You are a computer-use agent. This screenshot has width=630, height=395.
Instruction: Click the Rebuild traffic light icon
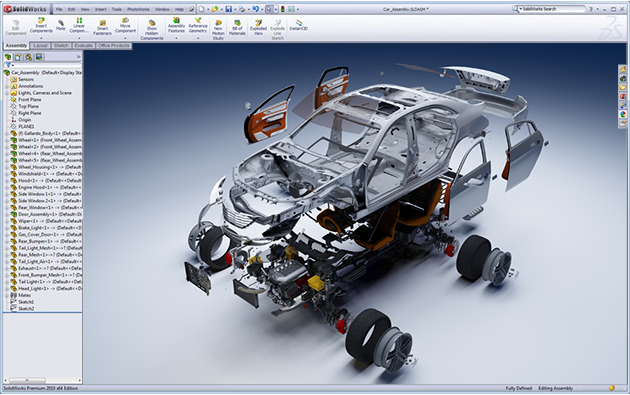pos(283,9)
